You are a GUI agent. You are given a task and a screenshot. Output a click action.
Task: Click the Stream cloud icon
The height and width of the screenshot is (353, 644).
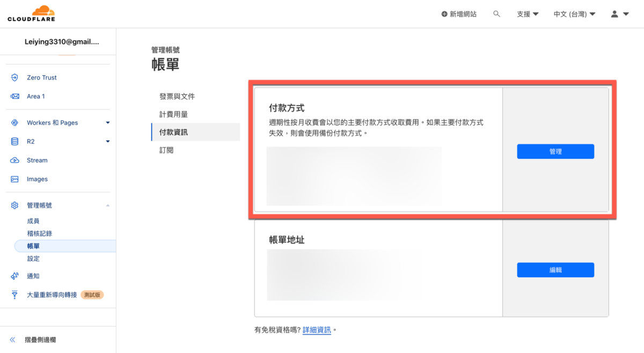tap(14, 160)
